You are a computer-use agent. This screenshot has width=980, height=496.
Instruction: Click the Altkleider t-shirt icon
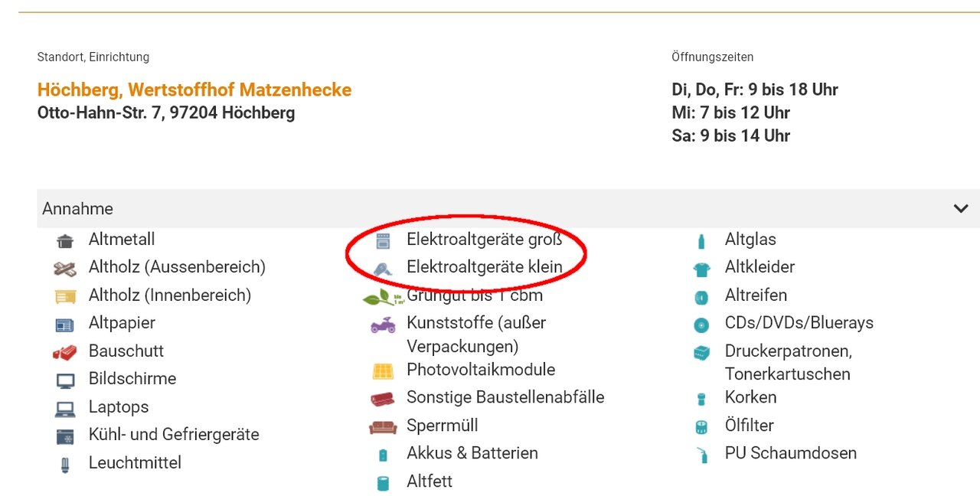[701, 269]
